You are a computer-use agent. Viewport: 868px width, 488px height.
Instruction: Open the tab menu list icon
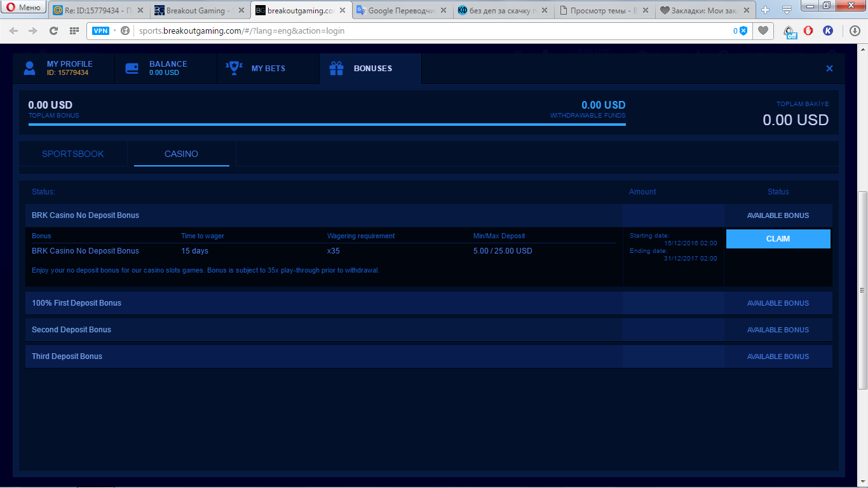click(x=787, y=10)
